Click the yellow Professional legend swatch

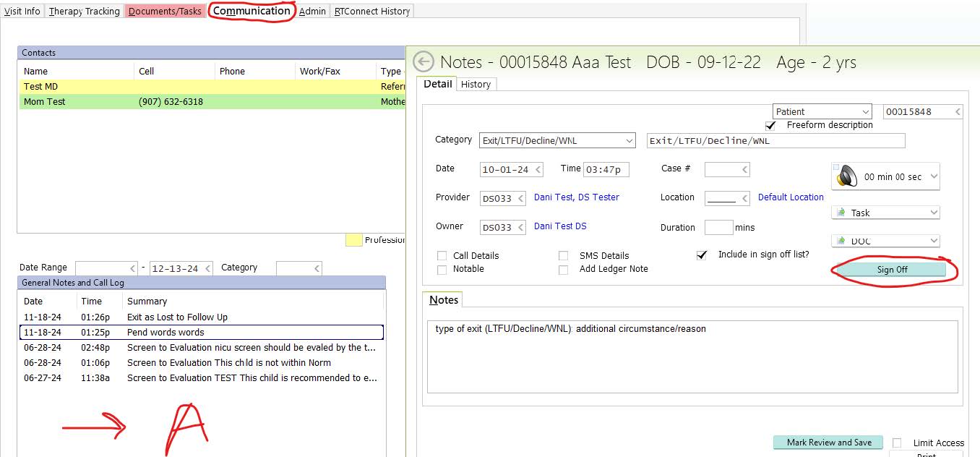coord(353,240)
